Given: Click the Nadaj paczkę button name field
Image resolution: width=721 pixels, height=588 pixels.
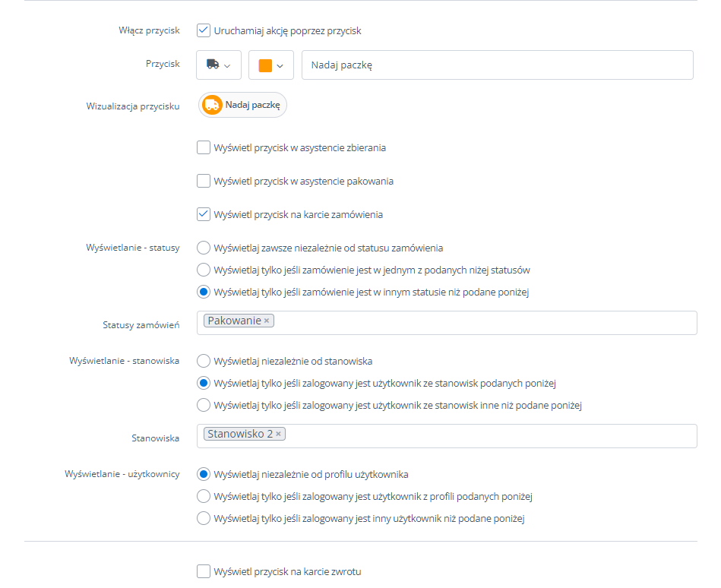Looking at the screenshot, I should (497, 65).
